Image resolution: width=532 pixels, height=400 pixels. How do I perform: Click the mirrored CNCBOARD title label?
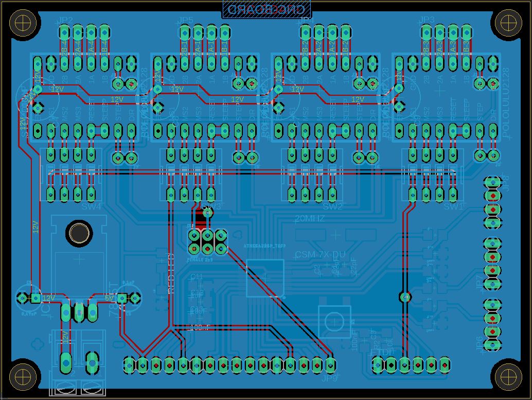click(x=267, y=9)
